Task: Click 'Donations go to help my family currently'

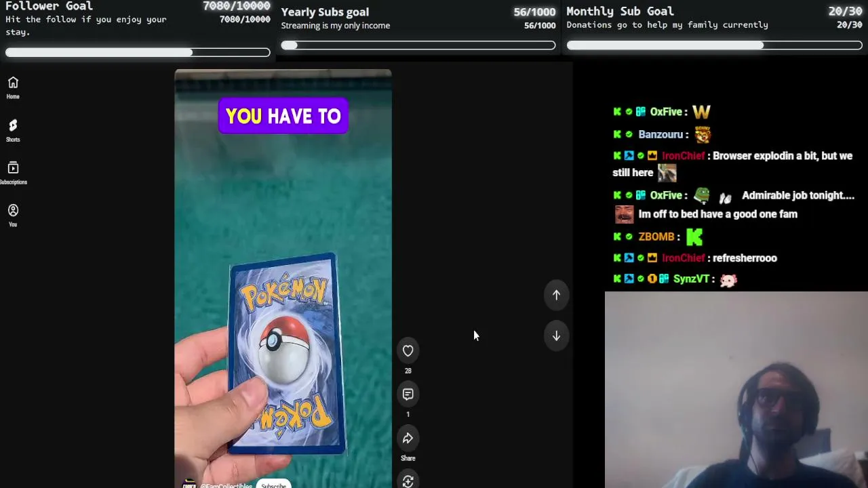Action: click(667, 24)
